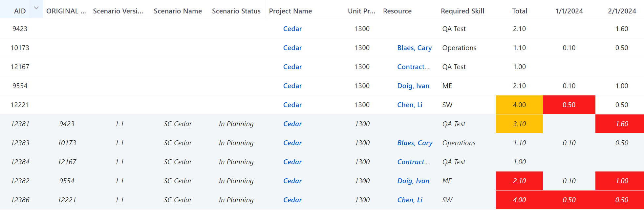The image size is (644, 220).
Task: Select the red 1.60 cell for AID 12381
Action: coord(619,124)
